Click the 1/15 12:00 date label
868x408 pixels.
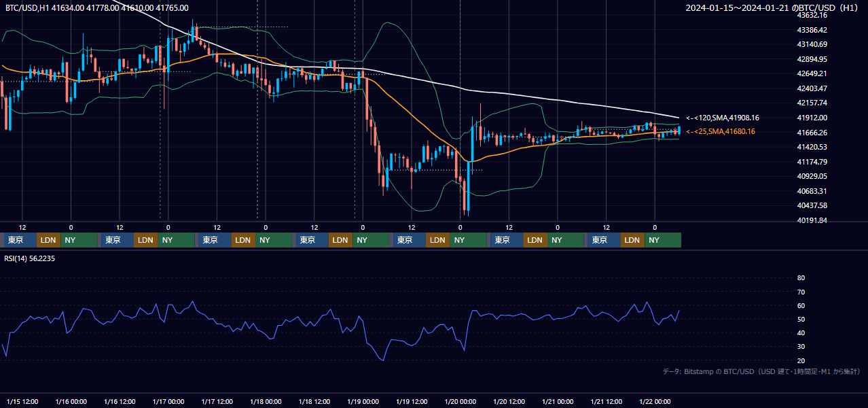click(22, 401)
